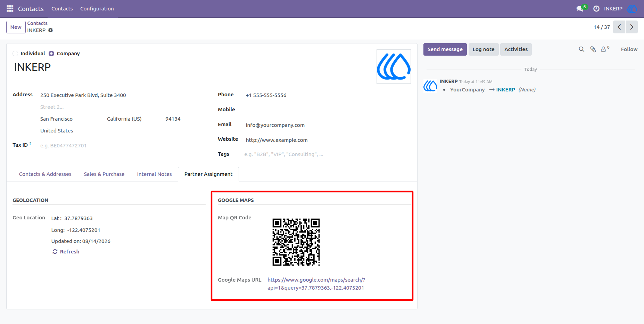Go to the next contact record
644x324 pixels.
click(631, 27)
